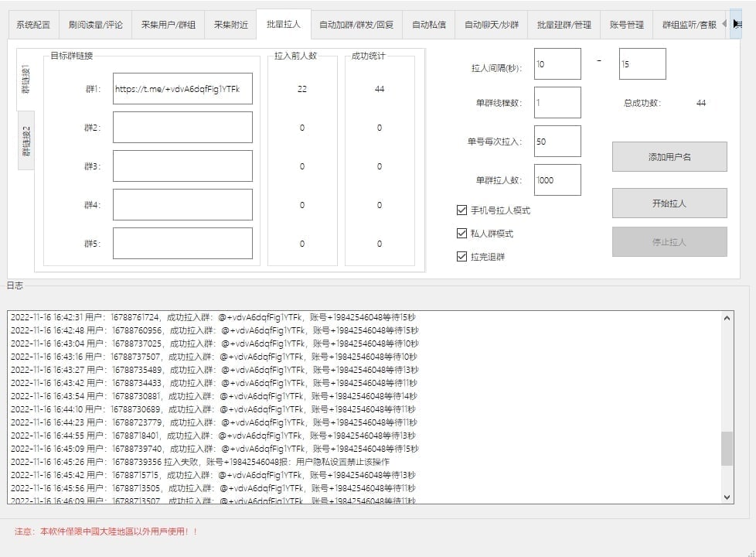The width and height of the screenshot is (756, 557).
Task: Click the log scrollbar up arrow
Action: point(727,317)
